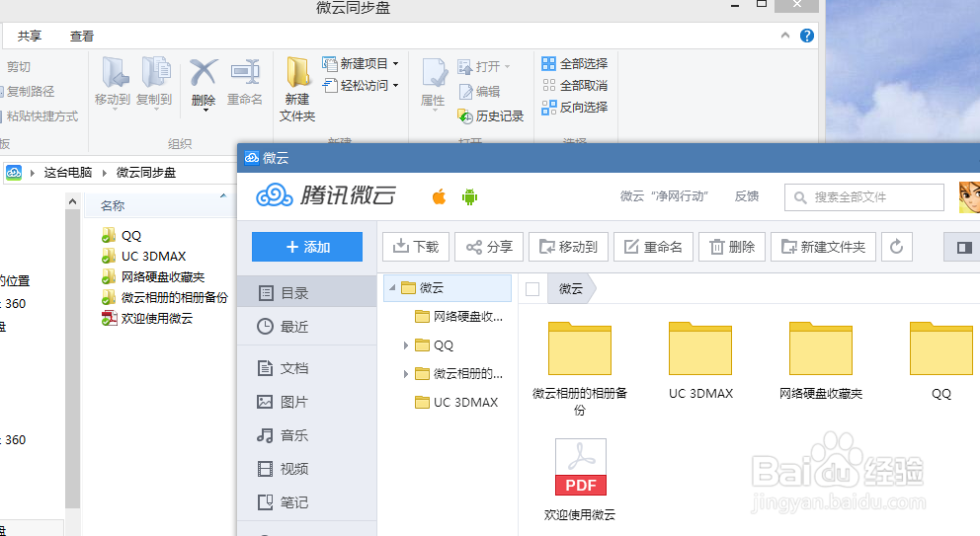Click 微云同步盘 in the Explorer address bar

(x=146, y=173)
